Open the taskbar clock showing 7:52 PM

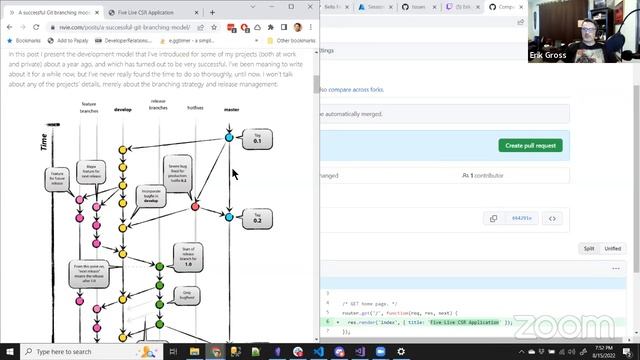604,351
